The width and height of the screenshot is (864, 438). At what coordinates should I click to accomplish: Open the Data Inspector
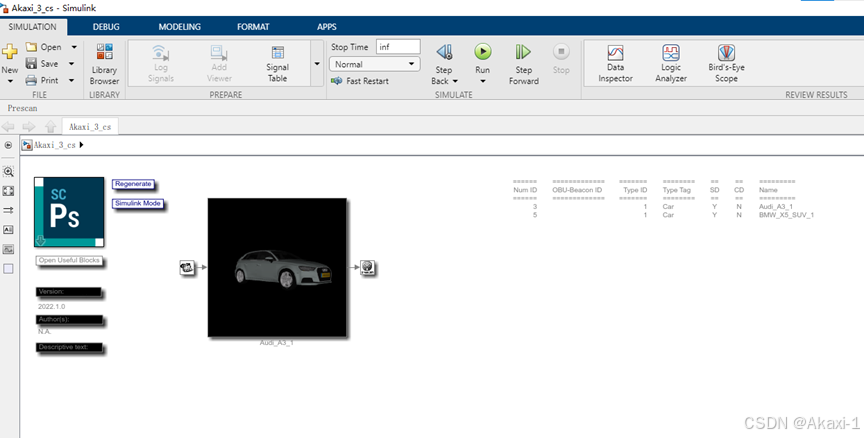[615, 63]
